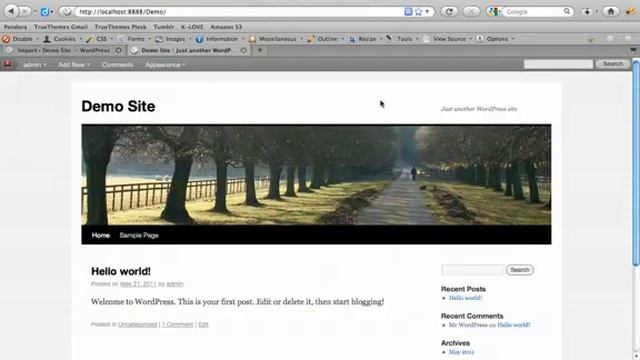
Task: Click the WordPress admin bar avatar icon
Action: pyautogui.click(x=7, y=64)
